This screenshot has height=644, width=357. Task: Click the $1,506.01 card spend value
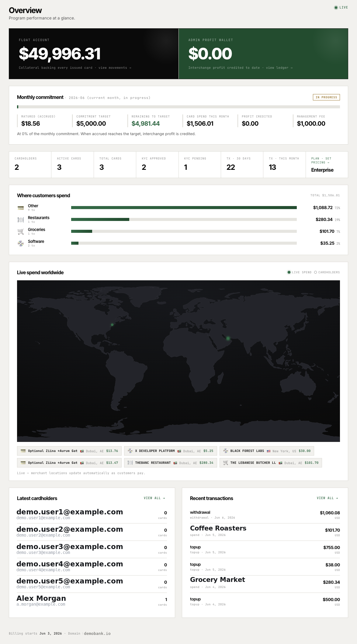[x=200, y=124]
